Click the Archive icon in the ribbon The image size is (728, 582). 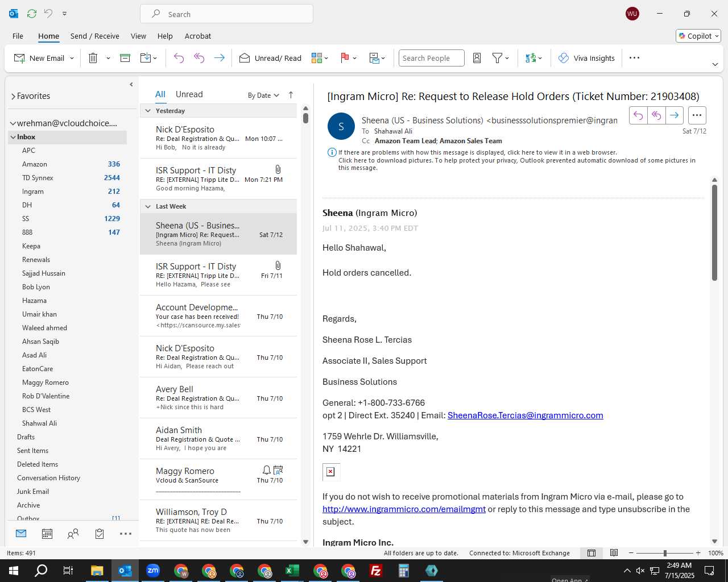click(x=125, y=58)
